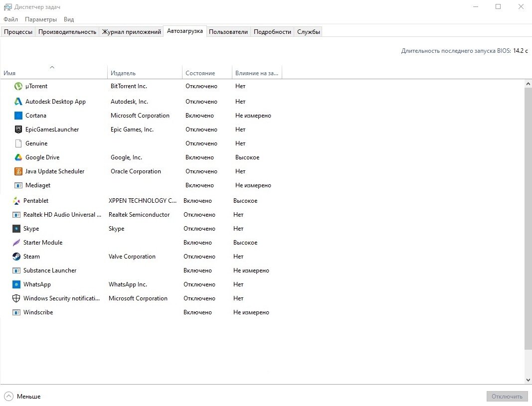Viewport: 532px width, 406px height.
Task: Click the Pentablet colorful icon
Action: coord(16,201)
